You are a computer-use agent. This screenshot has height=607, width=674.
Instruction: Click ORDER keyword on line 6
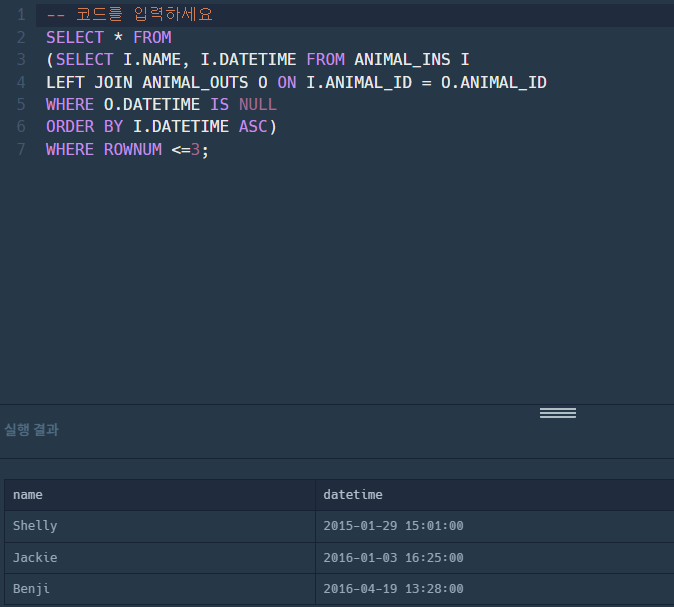click(x=70, y=126)
